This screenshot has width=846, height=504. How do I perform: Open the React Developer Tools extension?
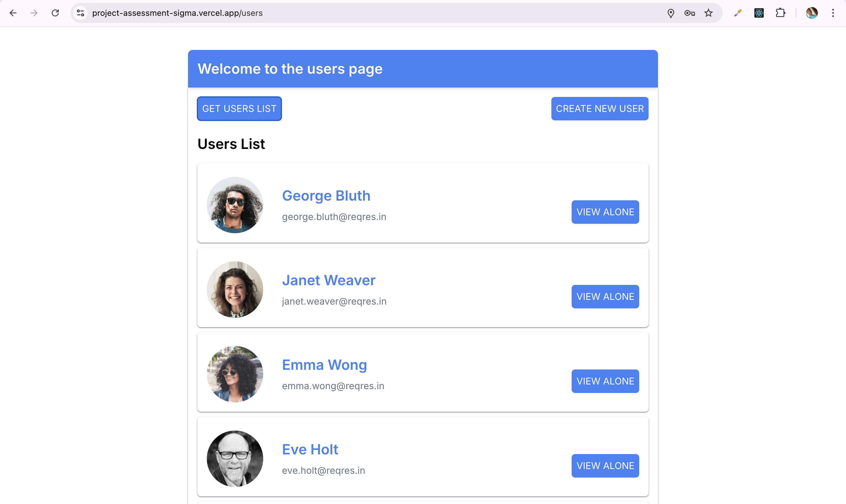759,13
